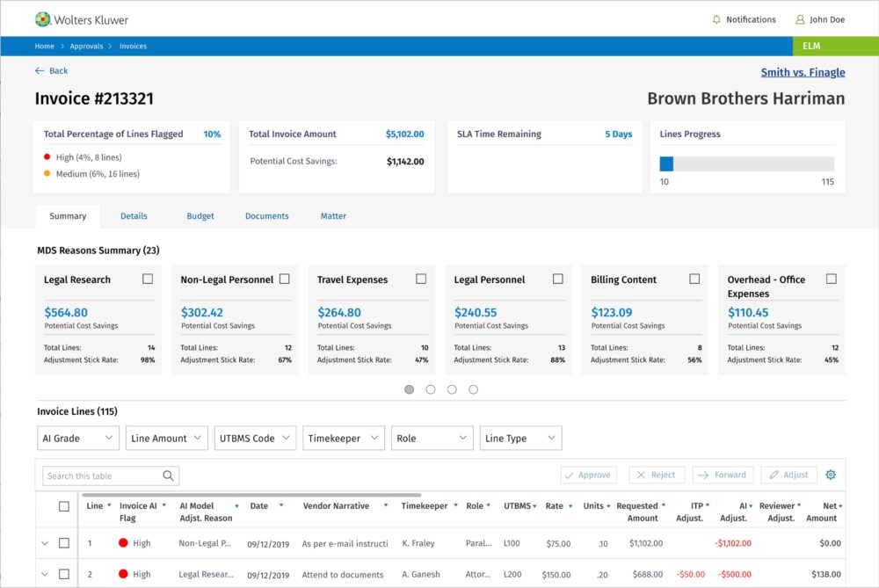Click the search magnifier icon in table
Screen dimensions: 879x588
168,475
